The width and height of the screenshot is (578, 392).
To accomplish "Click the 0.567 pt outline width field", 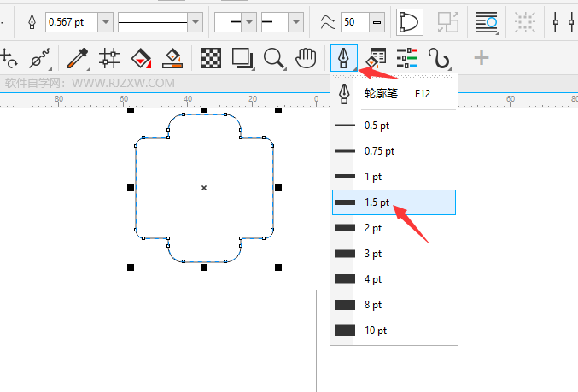I will 72,22.
